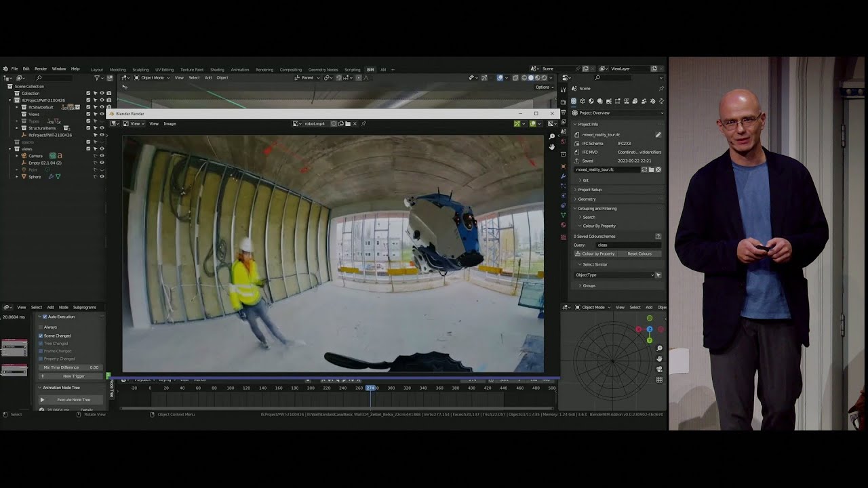Hide the Camera object in viewport

(102, 156)
